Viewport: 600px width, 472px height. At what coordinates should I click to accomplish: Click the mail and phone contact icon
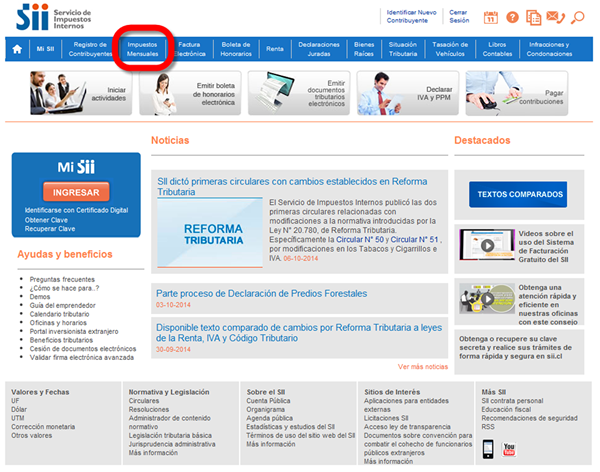point(556,17)
